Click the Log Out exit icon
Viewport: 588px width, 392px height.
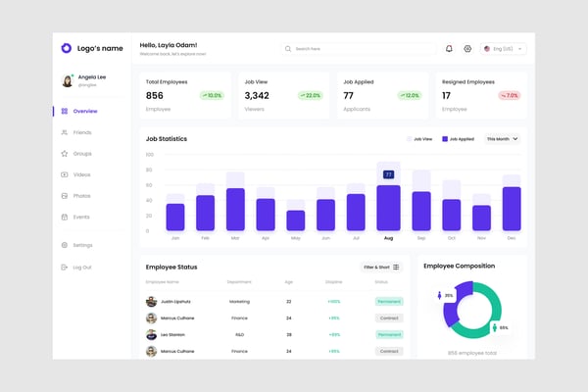(x=65, y=268)
